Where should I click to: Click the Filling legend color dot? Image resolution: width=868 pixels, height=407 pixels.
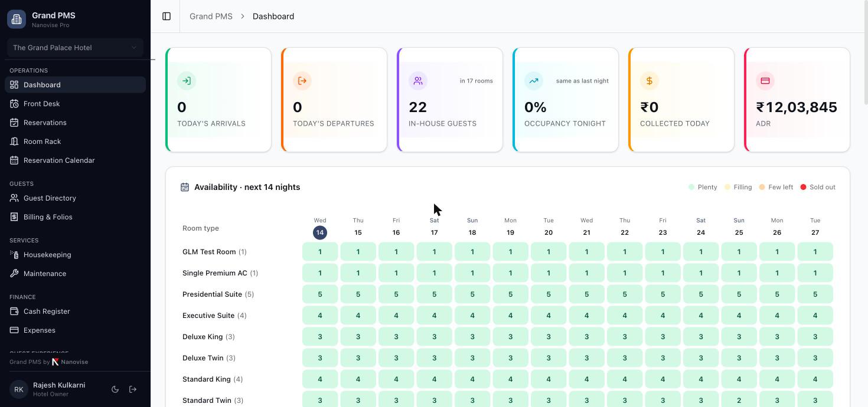click(x=727, y=187)
